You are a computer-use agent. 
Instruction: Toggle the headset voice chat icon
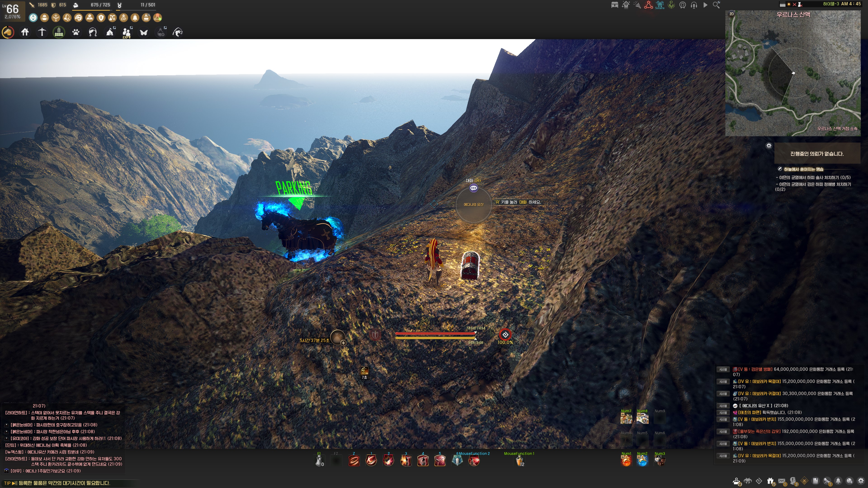pyautogui.click(x=694, y=5)
